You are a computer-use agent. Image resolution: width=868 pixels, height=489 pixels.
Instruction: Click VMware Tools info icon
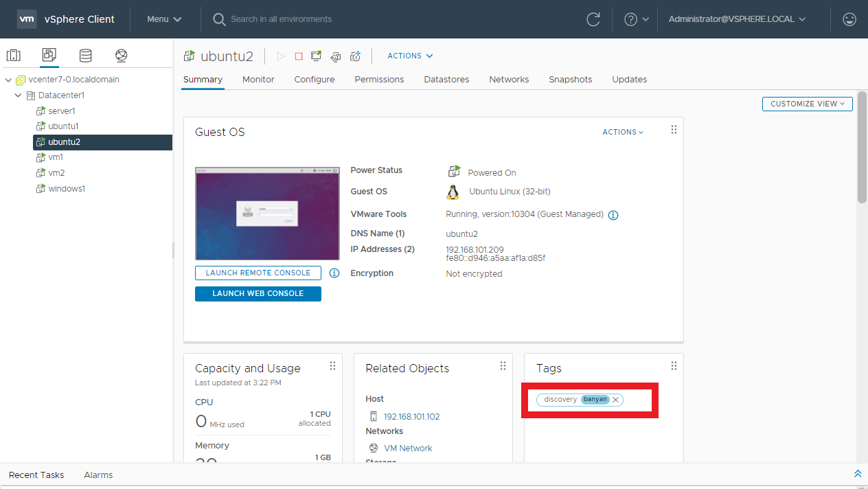pos(613,215)
